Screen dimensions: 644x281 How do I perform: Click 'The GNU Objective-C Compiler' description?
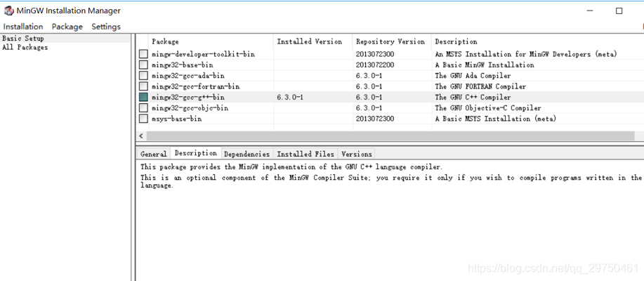pyautogui.click(x=488, y=107)
